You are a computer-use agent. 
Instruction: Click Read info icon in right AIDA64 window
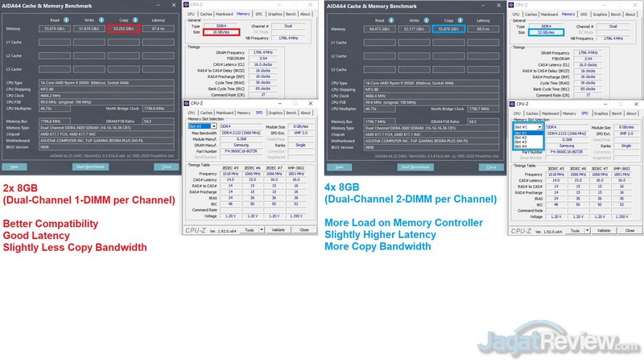tap(391, 20)
